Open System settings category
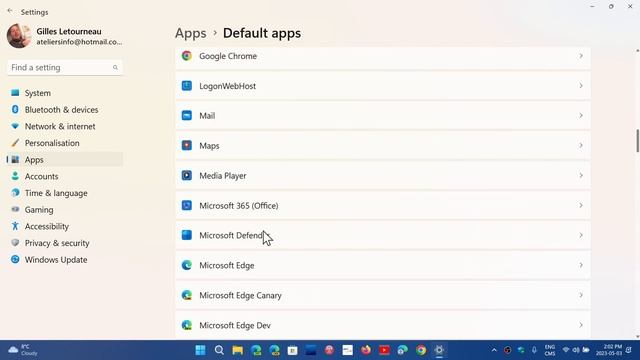 (65, 93)
